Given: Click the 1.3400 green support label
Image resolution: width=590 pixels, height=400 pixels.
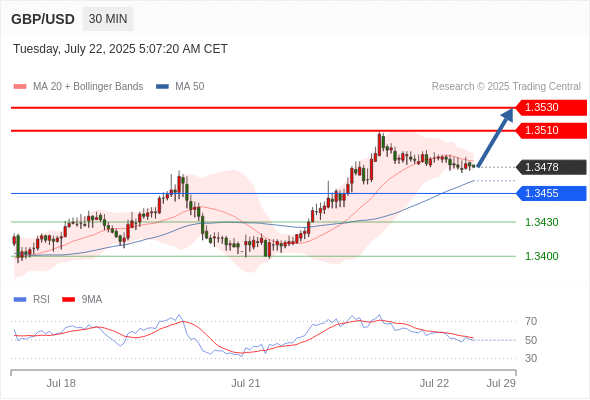Looking at the screenshot, I should (541, 256).
